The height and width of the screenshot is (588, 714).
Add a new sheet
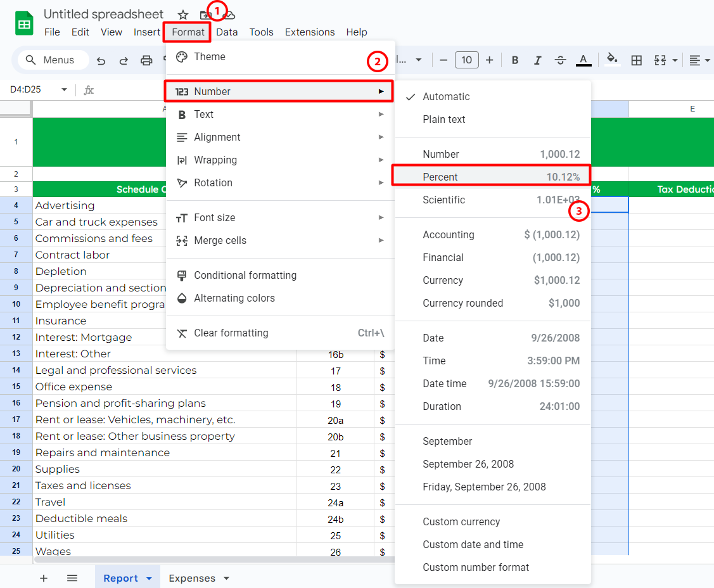tap(44, 578)
